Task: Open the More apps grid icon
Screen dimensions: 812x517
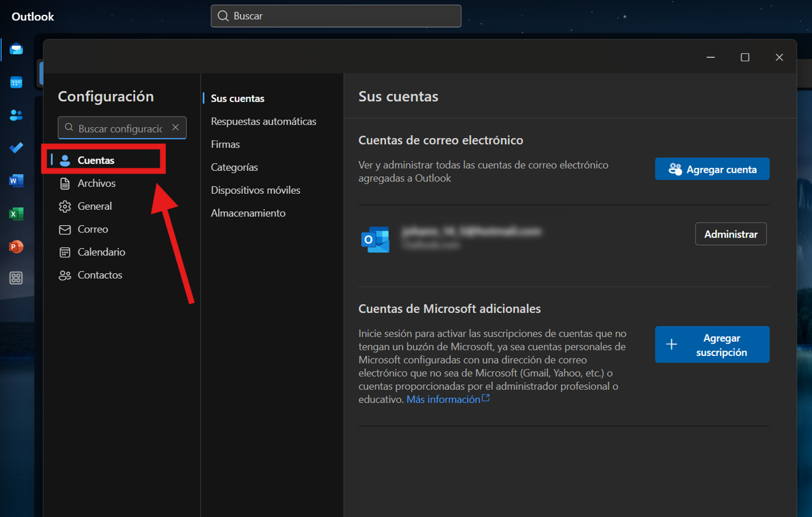Action: click(16, 278)
